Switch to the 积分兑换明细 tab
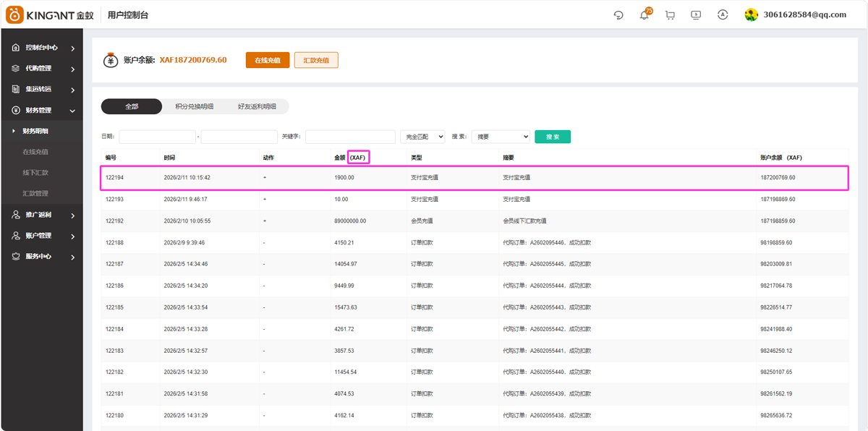This screenshot has height=431, width=868. (194, 106)
